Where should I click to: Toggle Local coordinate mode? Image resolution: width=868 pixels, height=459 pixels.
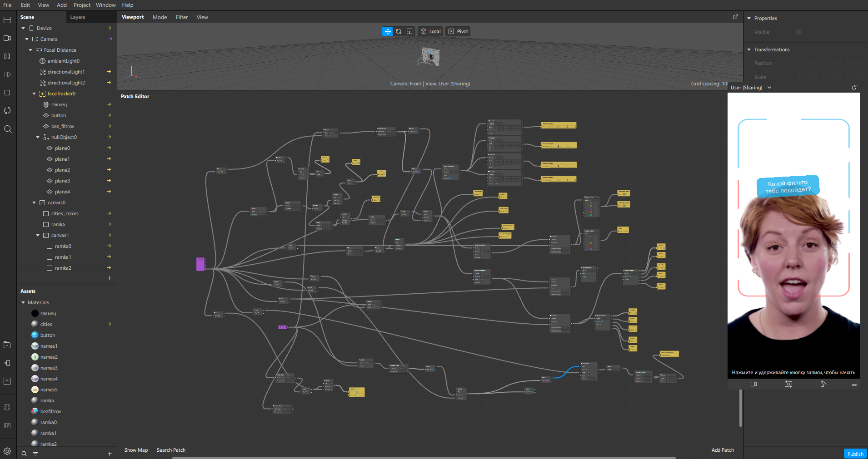pyautogui.click(x=430, y=31)
